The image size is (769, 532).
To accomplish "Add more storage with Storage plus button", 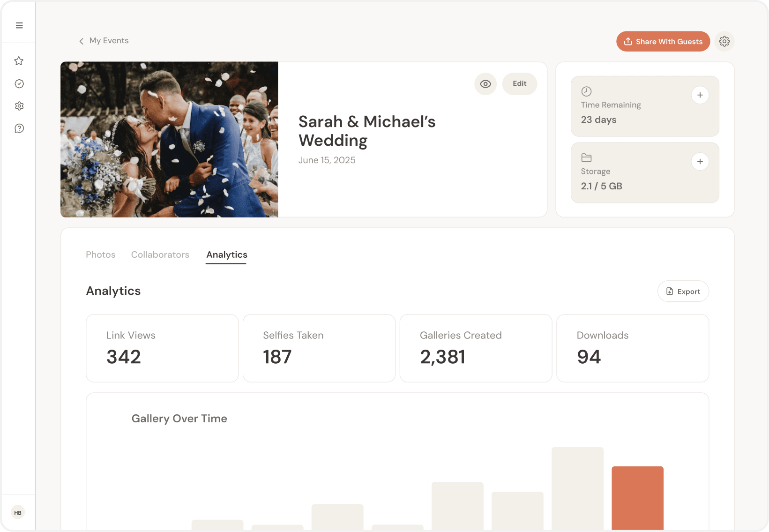I will 700,162.
